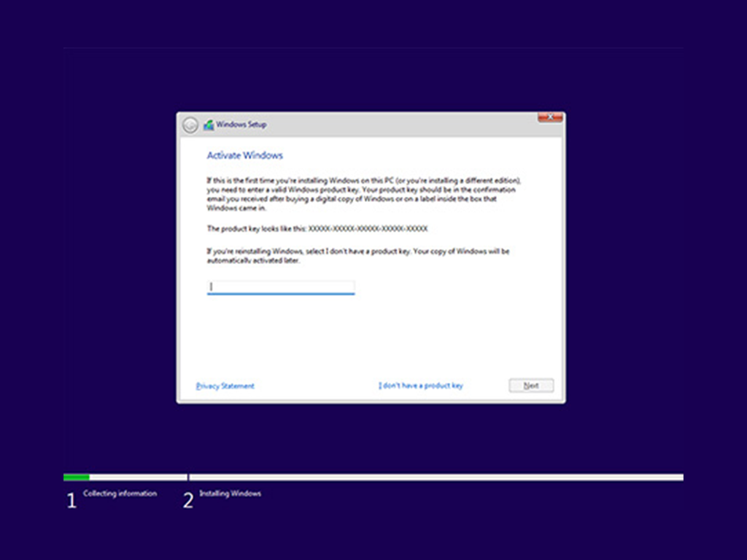Click empty area of the setup title bar
Viewport: 747px width, 560px height.
401,125
